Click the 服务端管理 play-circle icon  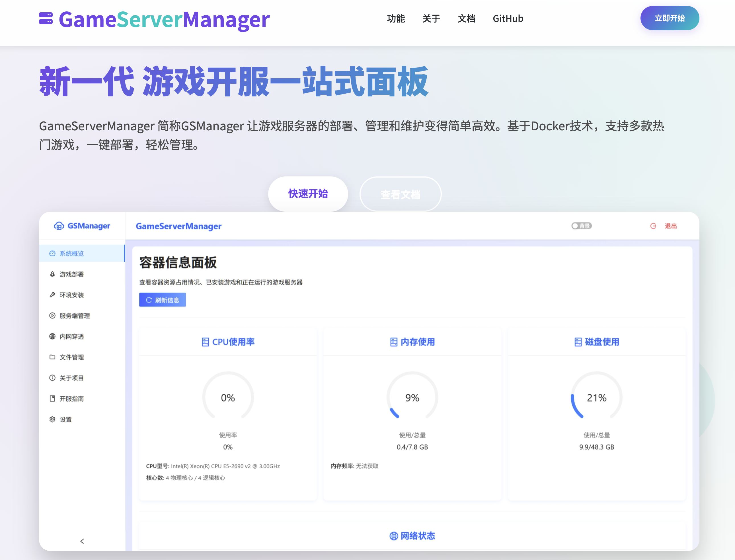[x=52, y=315]
